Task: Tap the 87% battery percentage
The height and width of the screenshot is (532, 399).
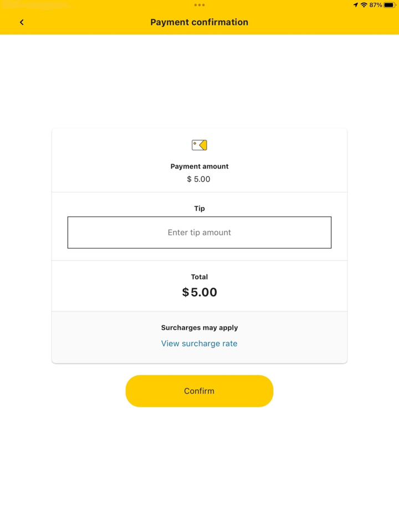Action: tap(376, 5)
